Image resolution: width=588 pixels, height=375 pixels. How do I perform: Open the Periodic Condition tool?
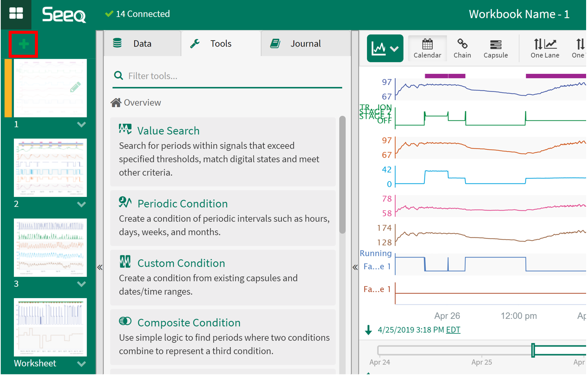click(182, 204)
